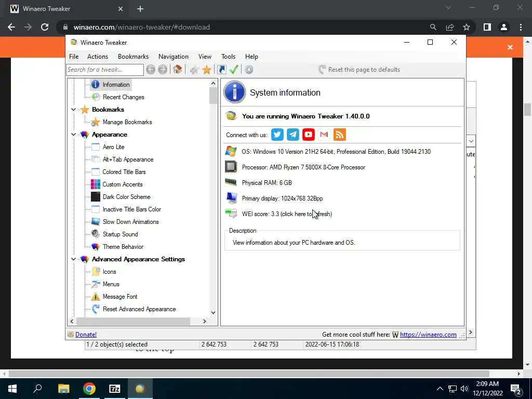Viewport: 532px width, 399px height.
Task: Select Theme Behavior in the tree
Action: point(123,247)
